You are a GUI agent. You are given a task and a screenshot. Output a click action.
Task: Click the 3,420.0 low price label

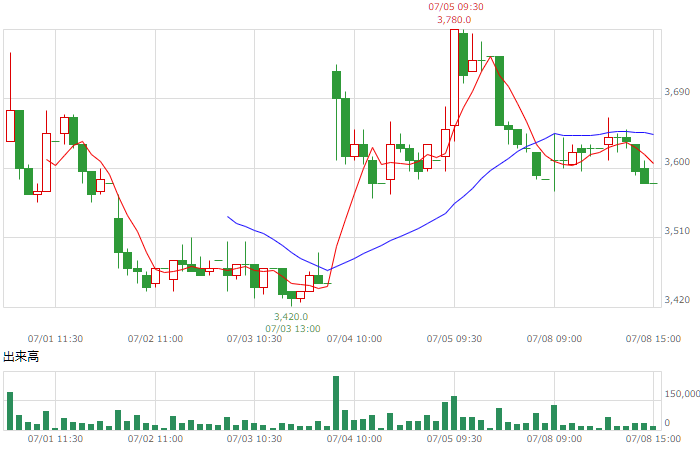tap(291, 316)
